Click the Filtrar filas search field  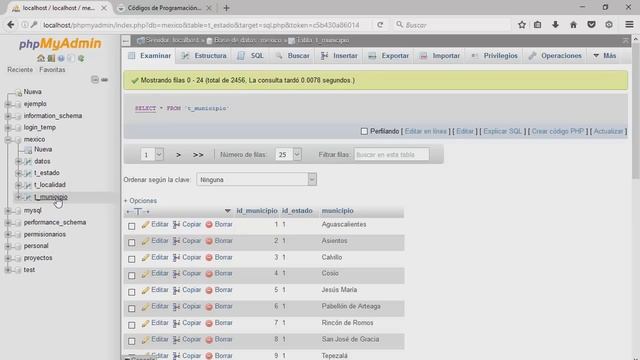click(391, 155)
